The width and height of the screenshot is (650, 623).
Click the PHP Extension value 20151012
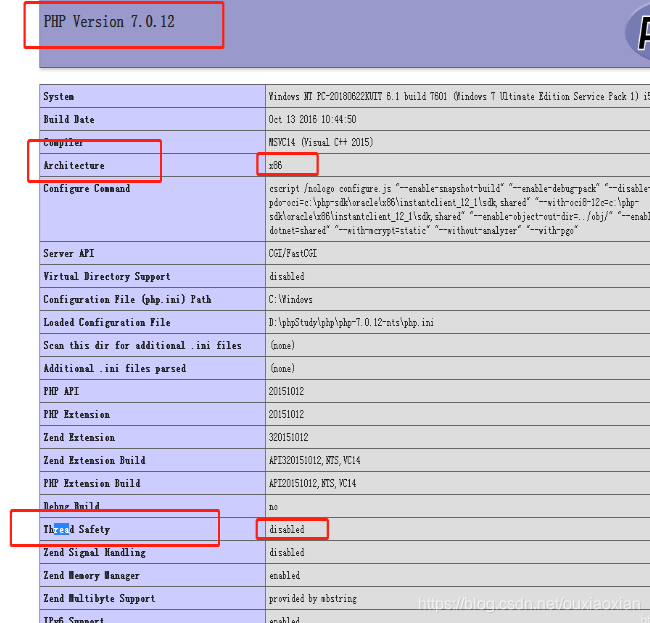click(x=286, y=415)
